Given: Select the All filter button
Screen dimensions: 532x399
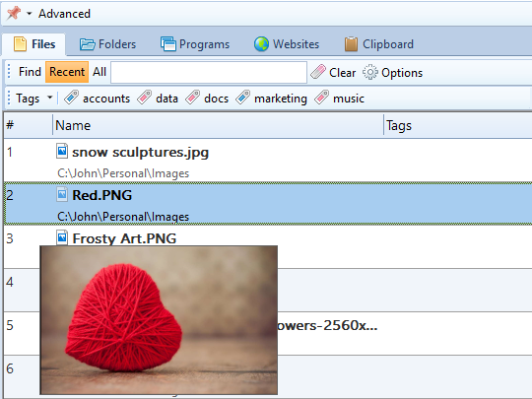Looking at the screenshot, I should [x=100, y=72].
